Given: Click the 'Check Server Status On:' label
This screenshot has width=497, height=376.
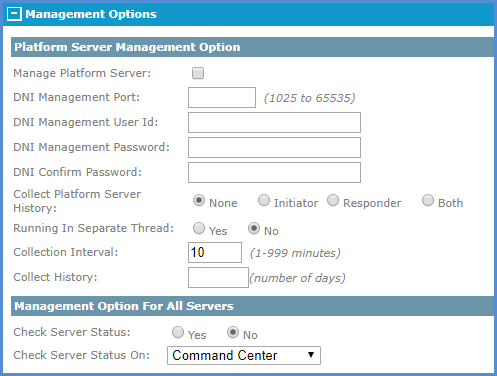Looking at the screenshot, I should (82, 355).
